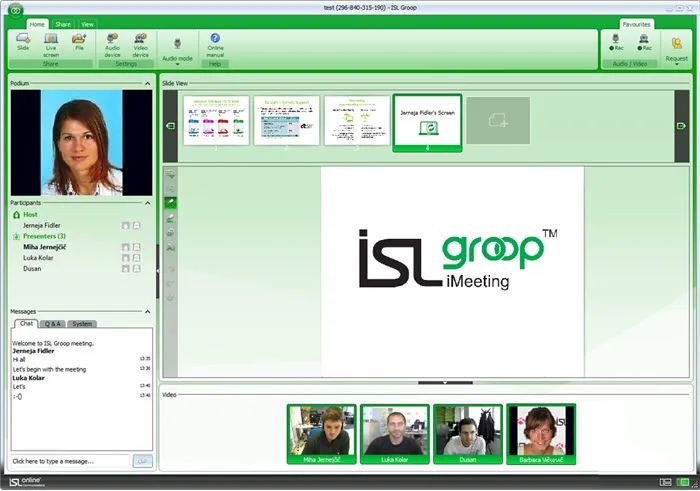Share a File from the ribbon
The height and width of the screenshot is (491, 700).
79,42
